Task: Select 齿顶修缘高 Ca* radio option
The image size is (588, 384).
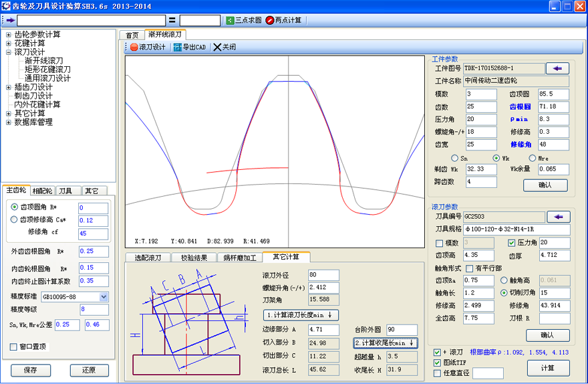Action: 14,219
